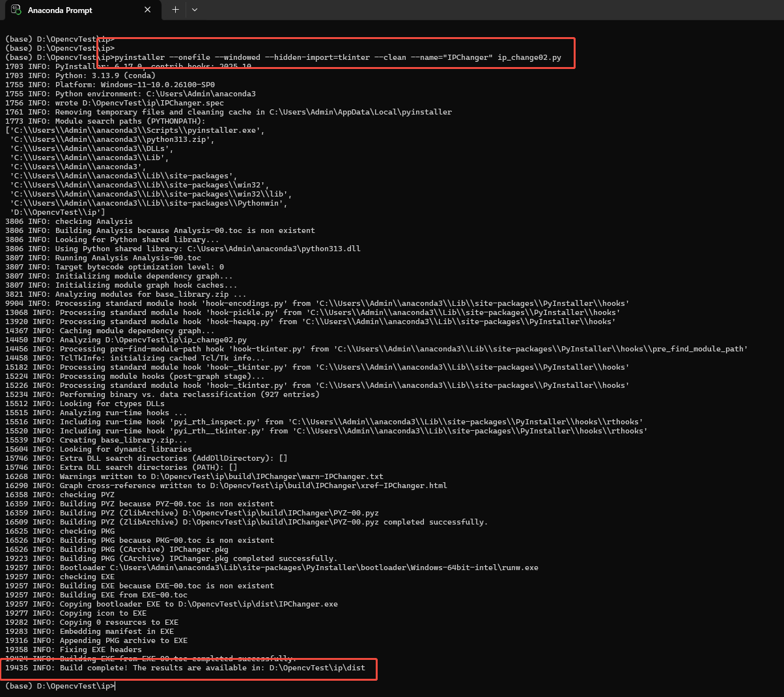
Task: Click 'Using Python shared library' line
Action: click(x=183, y=249)
